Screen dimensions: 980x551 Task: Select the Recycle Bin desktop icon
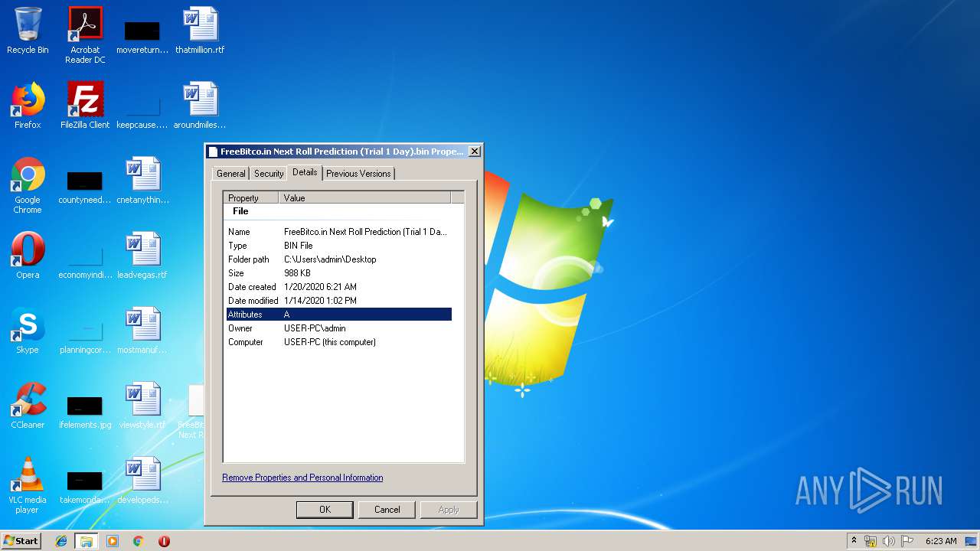coord(28,31)
